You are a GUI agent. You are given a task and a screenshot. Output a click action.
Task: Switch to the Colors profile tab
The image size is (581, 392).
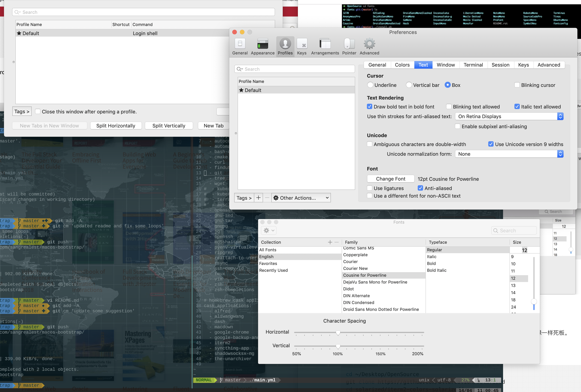click(x=402, y=65)
